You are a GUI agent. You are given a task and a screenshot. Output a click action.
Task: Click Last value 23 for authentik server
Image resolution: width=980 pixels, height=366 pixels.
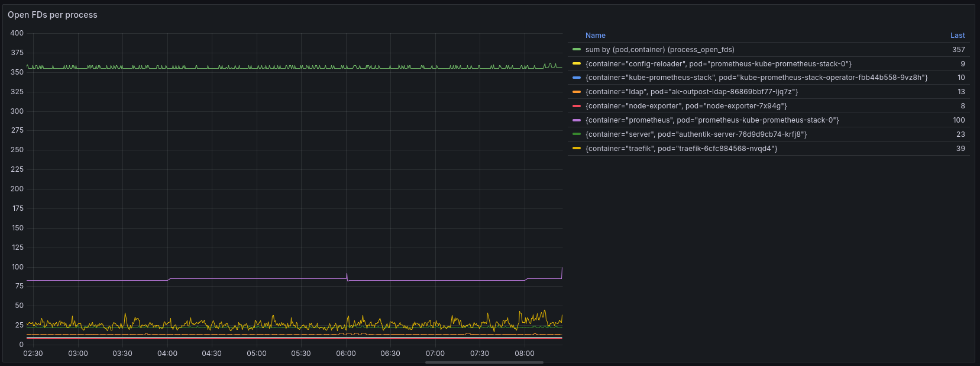(960, 134)
